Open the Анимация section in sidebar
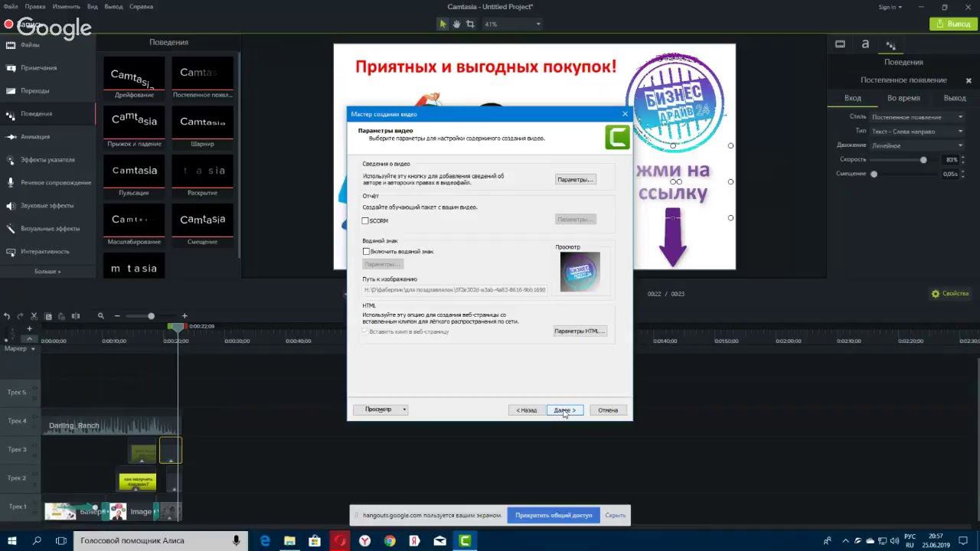This screenshot has width=980, height=551. click(47, 137)
